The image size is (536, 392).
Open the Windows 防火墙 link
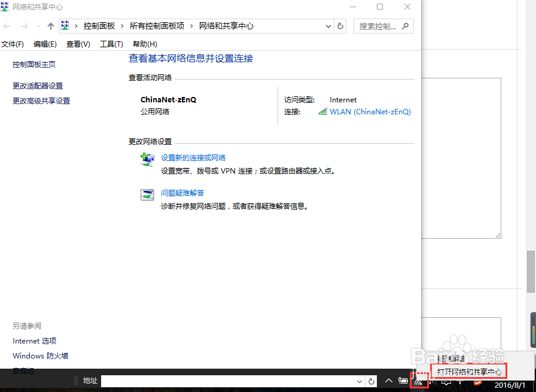40,355
